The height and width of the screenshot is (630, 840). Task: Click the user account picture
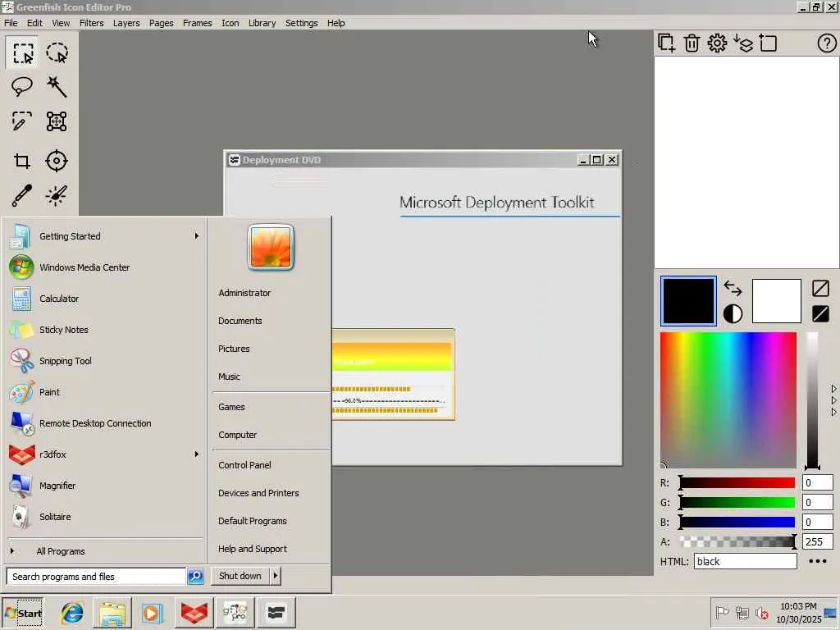tap(271, 247)
